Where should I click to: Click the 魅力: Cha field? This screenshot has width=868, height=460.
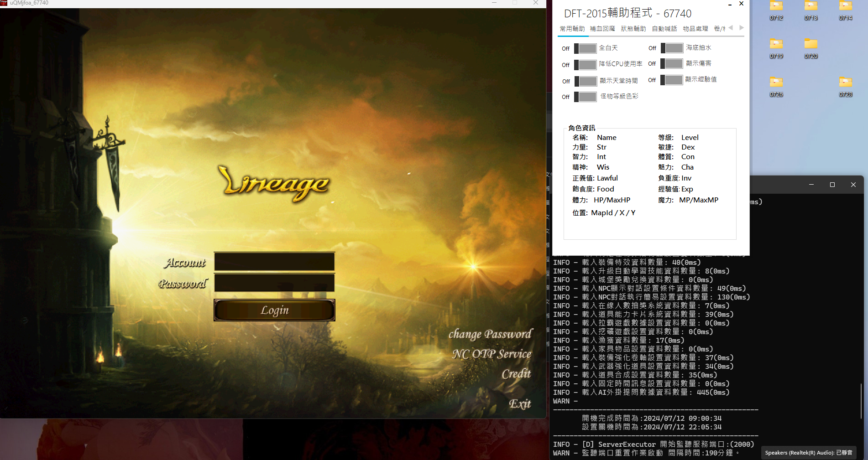[x=676, y=167]
